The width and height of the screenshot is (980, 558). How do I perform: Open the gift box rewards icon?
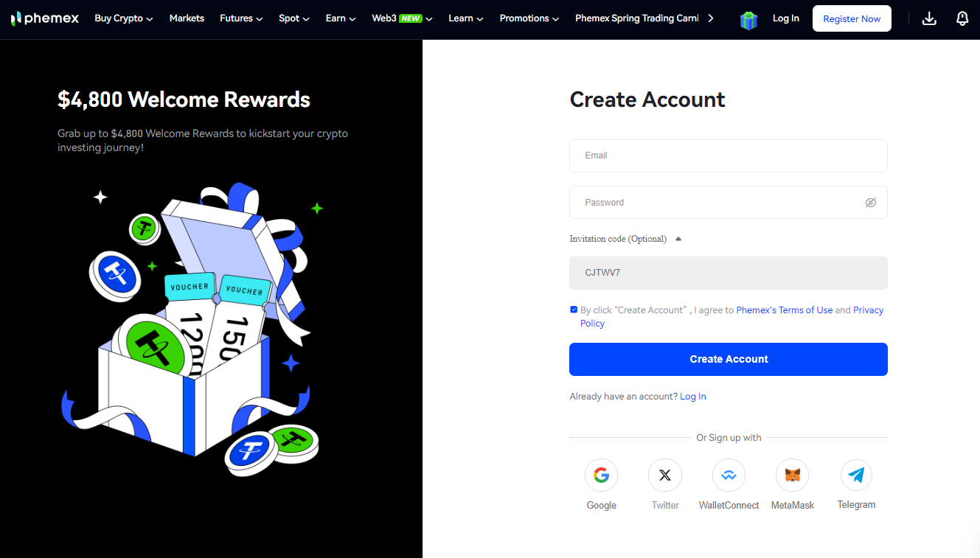(748, 20)
